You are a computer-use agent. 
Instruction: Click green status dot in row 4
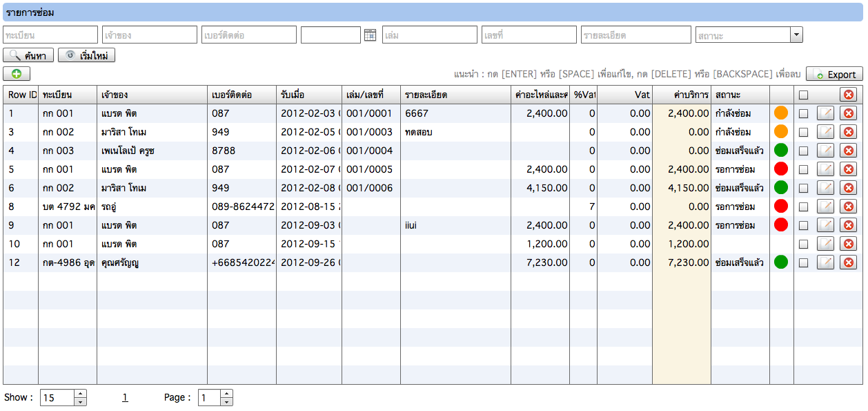click(x=781, y=151)
